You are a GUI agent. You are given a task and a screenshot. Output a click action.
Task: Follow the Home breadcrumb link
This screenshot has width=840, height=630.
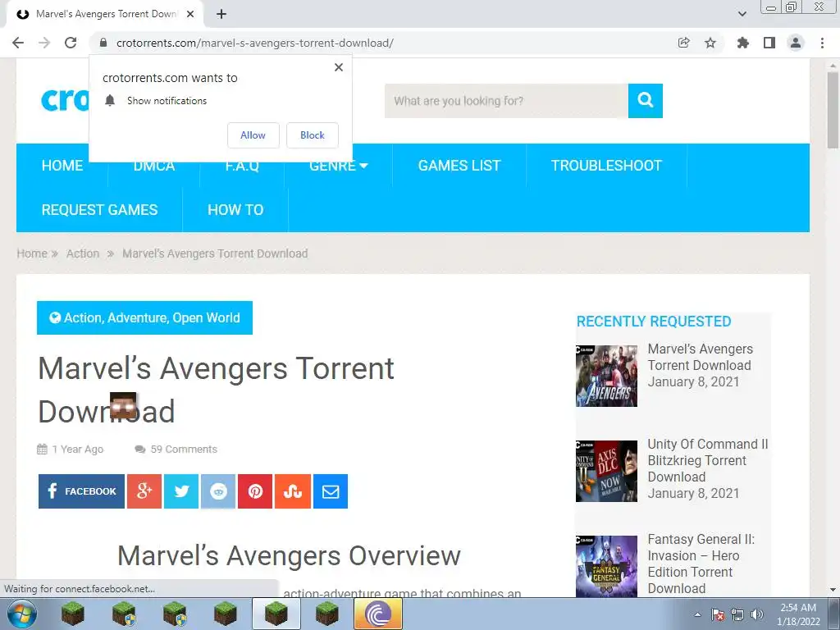coord(32,253)
